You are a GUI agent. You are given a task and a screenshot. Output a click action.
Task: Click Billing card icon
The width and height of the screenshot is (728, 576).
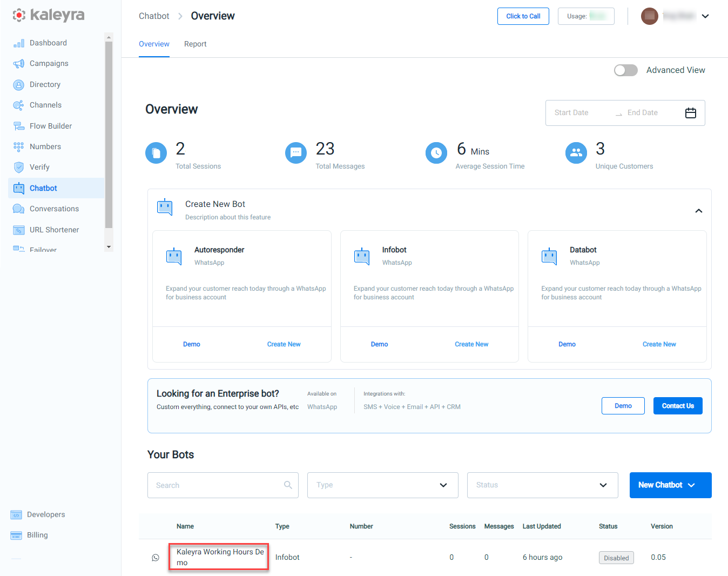pyautogui.click(x=16, y=535)
